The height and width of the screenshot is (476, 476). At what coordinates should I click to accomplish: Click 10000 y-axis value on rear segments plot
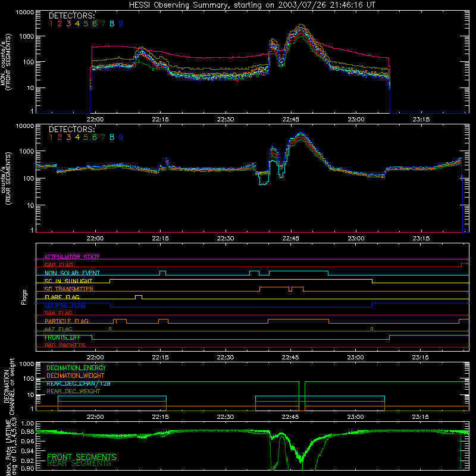click(x=24, y=126)
